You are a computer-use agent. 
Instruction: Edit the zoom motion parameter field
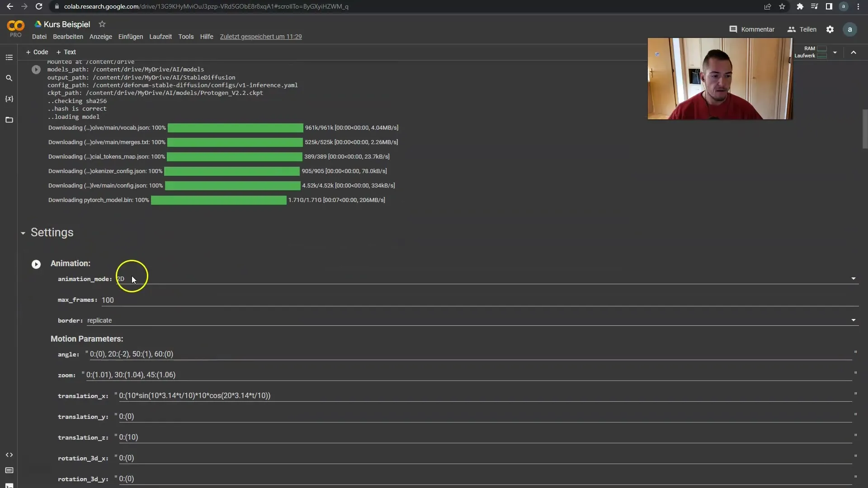[468, 375]
